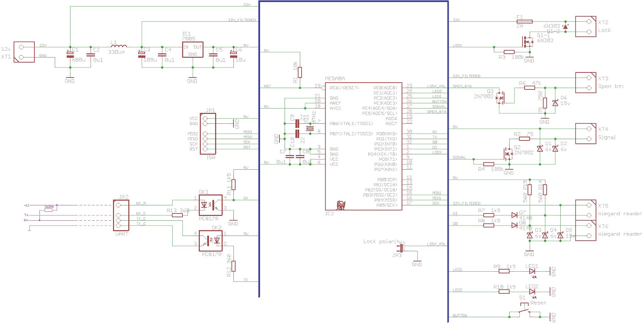Screen dimensions: 644x324
Task: Click the ADC7 pin label
Action: point(391,123)
